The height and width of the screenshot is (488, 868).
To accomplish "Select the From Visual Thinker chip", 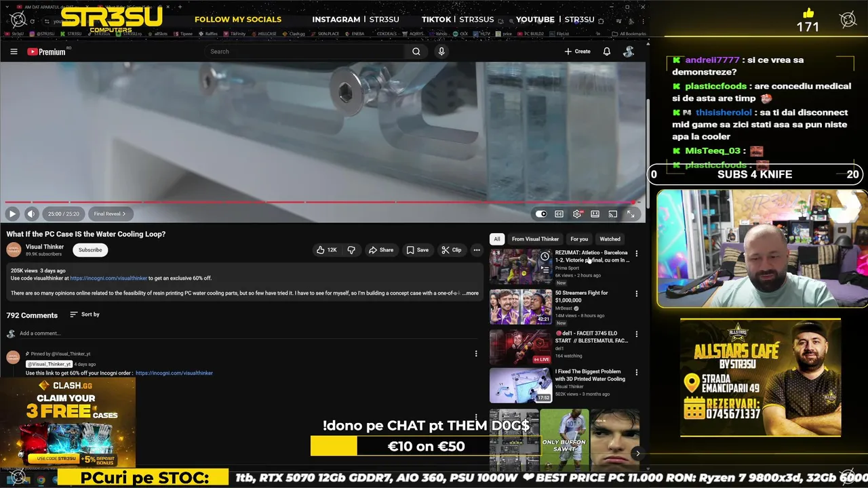I will [535, 239].
